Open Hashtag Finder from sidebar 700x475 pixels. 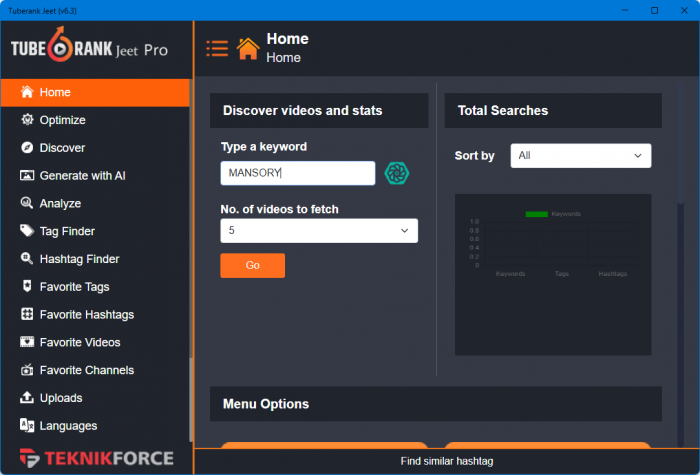tap(79, 259)
